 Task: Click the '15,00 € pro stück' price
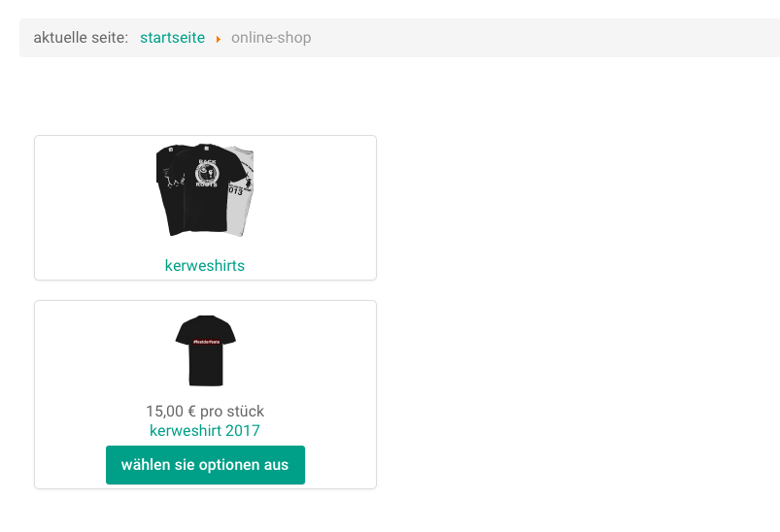point(205,411)
